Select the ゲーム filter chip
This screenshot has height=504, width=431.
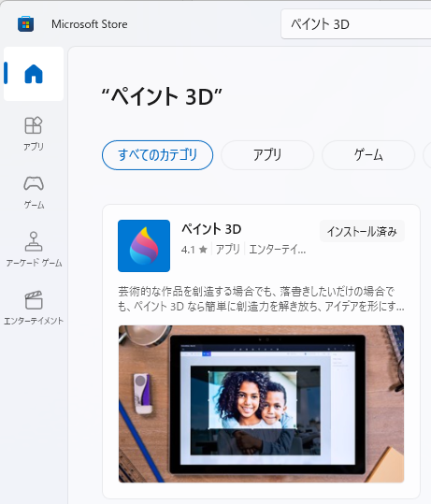pyautogui.click(x=368, y=155)
